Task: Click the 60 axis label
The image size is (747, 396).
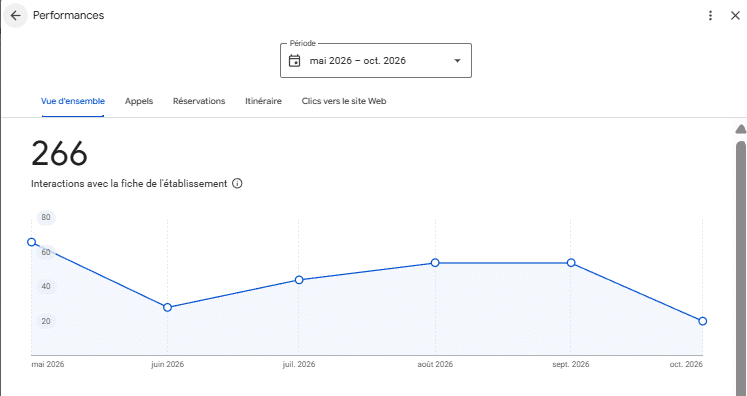Action: point(46,252)
